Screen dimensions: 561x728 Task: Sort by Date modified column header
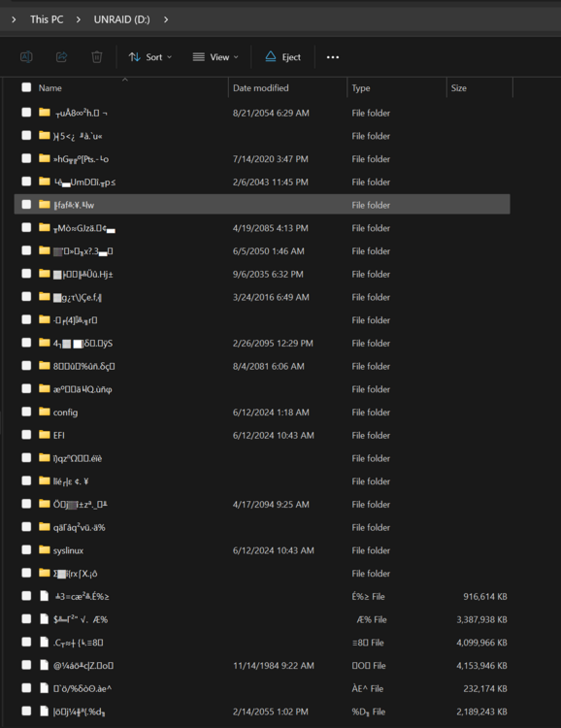click(260, 88)
